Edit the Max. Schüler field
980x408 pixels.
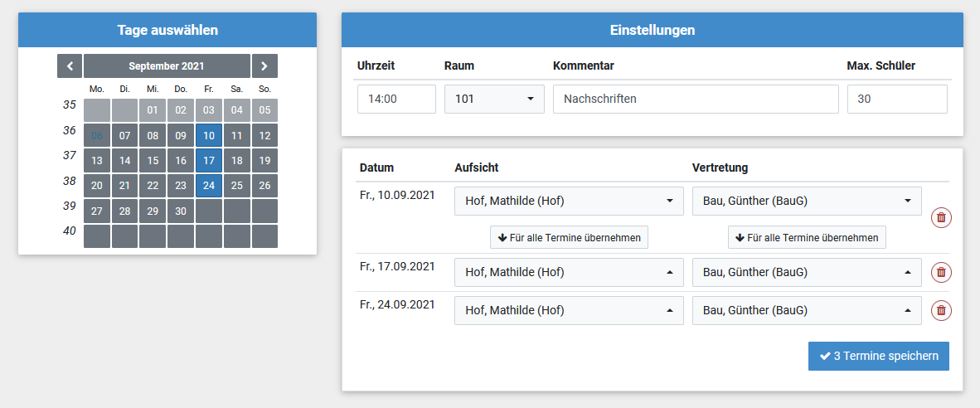(x=897, y=99)
